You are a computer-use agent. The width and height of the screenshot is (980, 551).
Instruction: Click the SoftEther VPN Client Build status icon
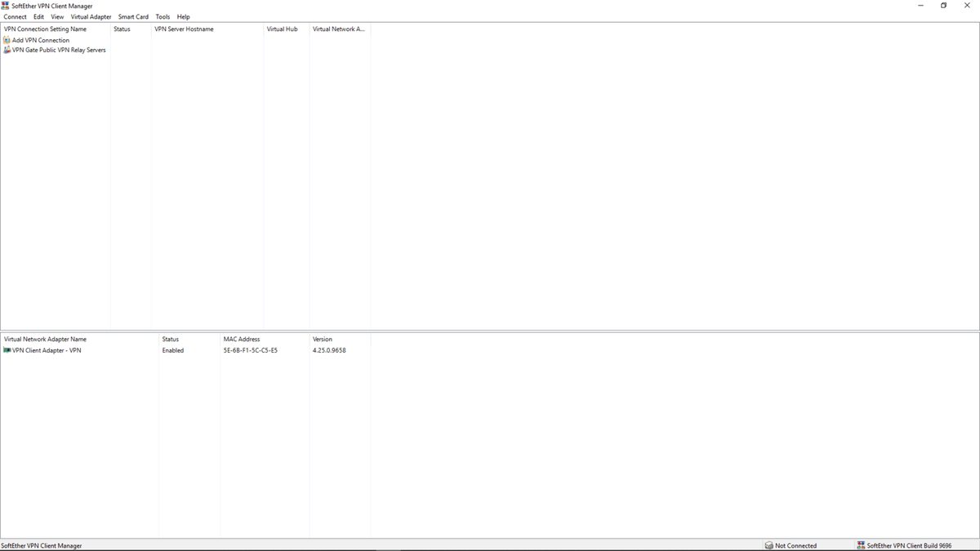point(861,545)
